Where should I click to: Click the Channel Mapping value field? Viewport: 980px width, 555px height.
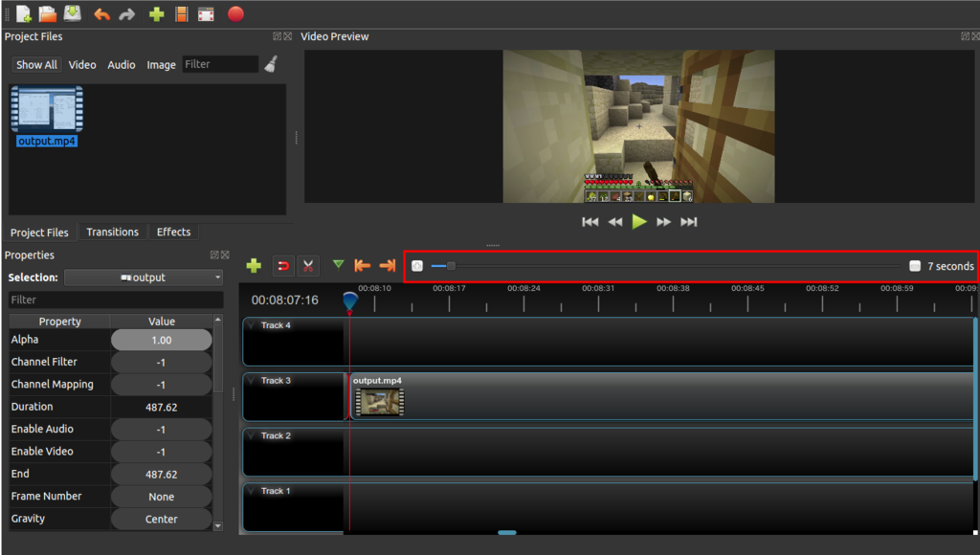161,385
